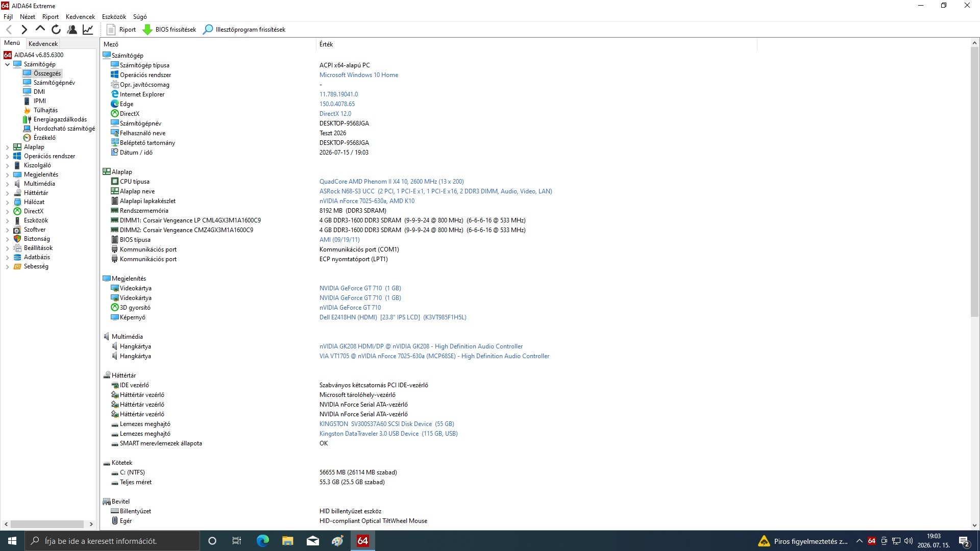980x551 pixels.
Task: Open File Explorer from the taskbar
Action: [287, 541]
